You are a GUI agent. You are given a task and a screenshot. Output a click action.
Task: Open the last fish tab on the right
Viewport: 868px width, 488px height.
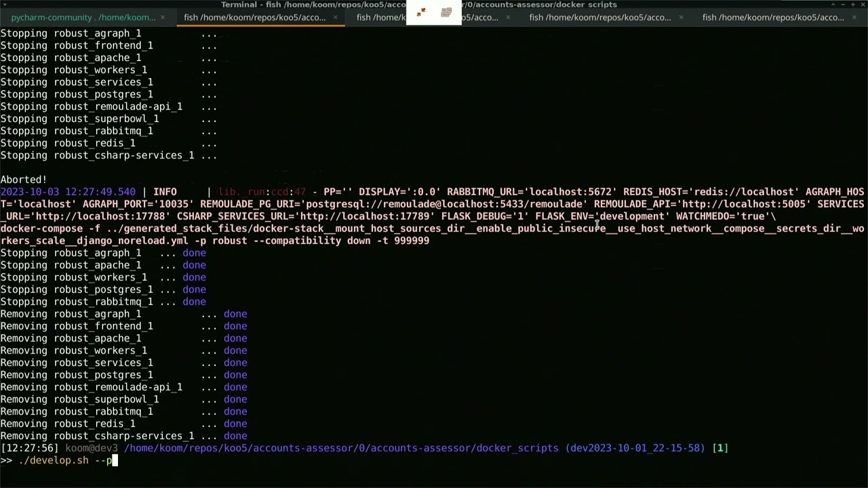pos(773,18)
